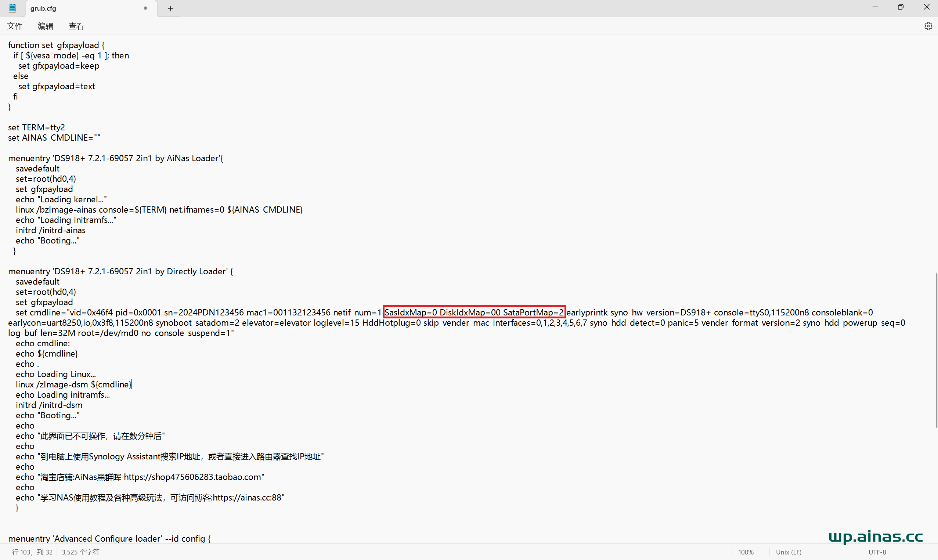This screenshot has width=938, height=560.
Task: Click the text 'console=ttyS0,115200n8'
Action: [x=761, y=312]
